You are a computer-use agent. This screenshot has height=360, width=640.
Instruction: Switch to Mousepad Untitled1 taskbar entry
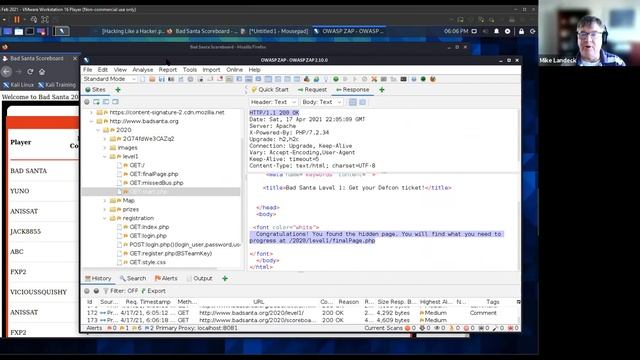pos(275,31)
